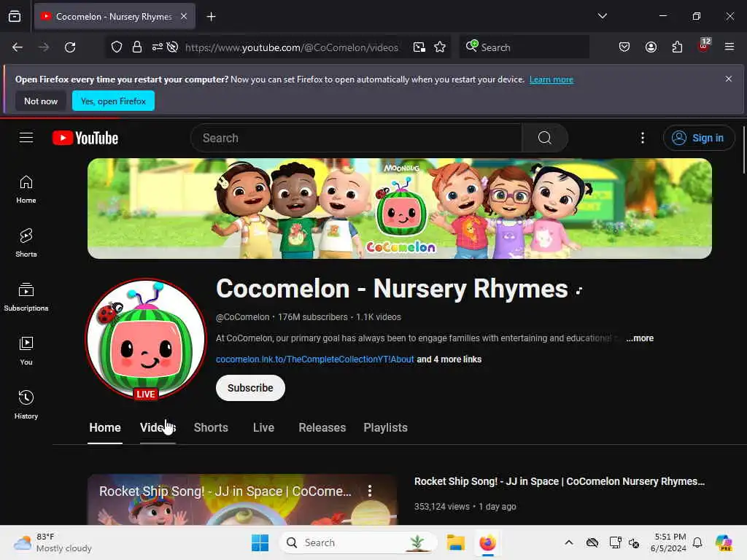Close the Cocomelon browser tab

coord(184,17)
